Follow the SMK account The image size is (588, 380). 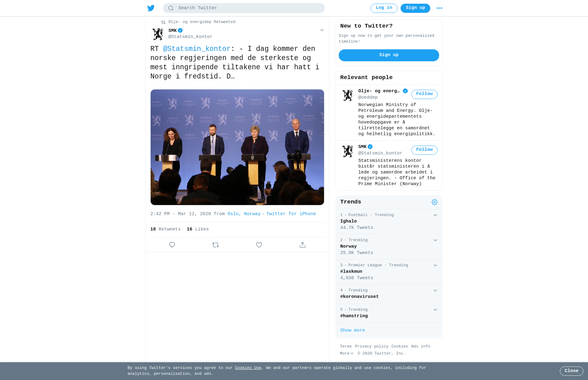coord(424,150)
